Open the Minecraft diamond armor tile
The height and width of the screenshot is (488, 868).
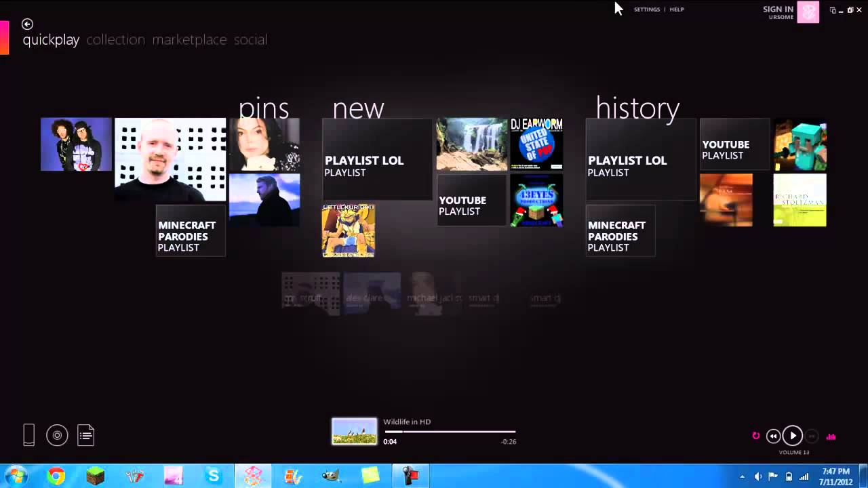tap(800, 144)
